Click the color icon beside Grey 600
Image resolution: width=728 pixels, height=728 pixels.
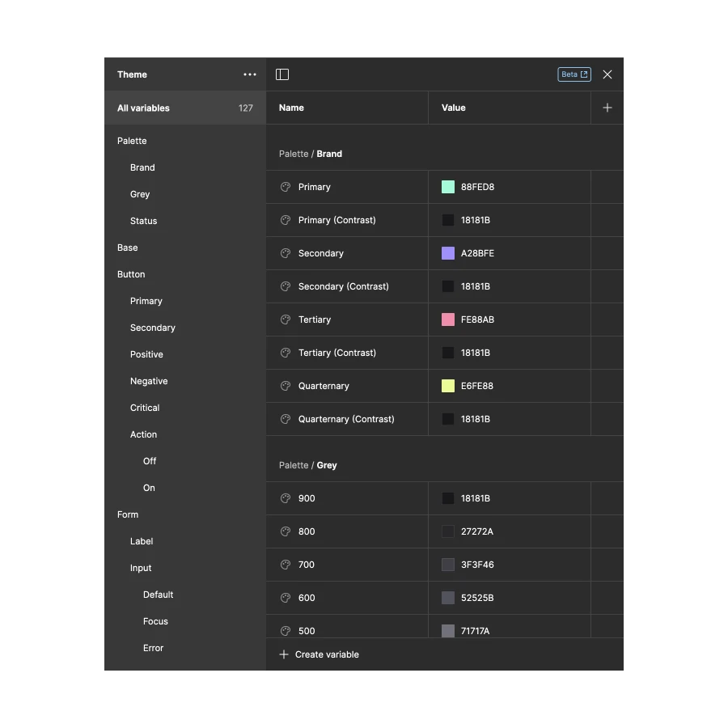(286, 598)
